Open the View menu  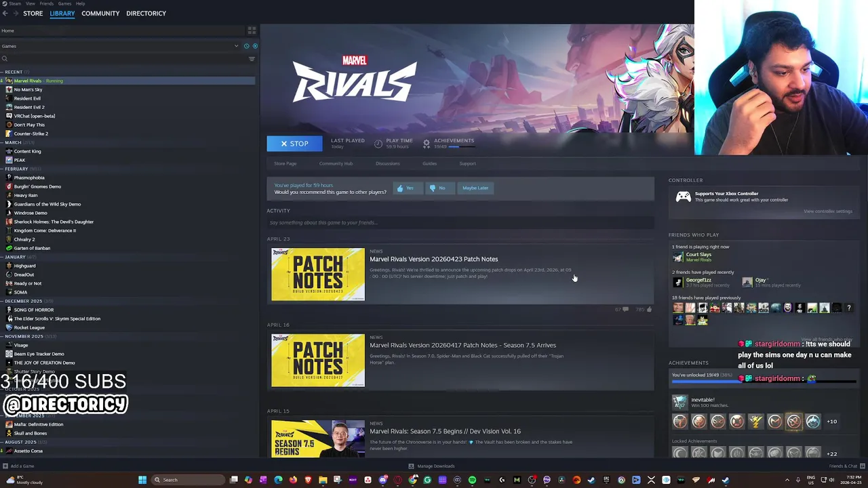click(x=30, y=3)
